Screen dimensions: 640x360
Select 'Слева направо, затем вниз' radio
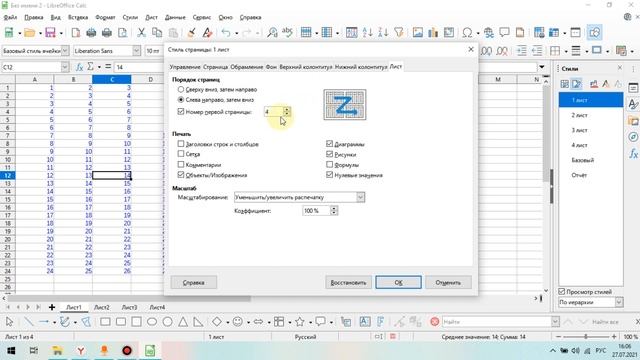pos(181,100)
